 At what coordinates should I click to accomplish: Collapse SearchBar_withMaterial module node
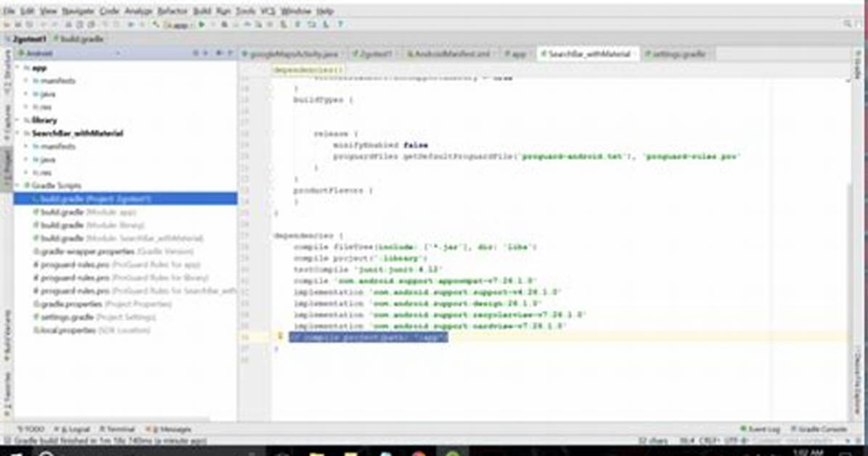coord(18,134)
